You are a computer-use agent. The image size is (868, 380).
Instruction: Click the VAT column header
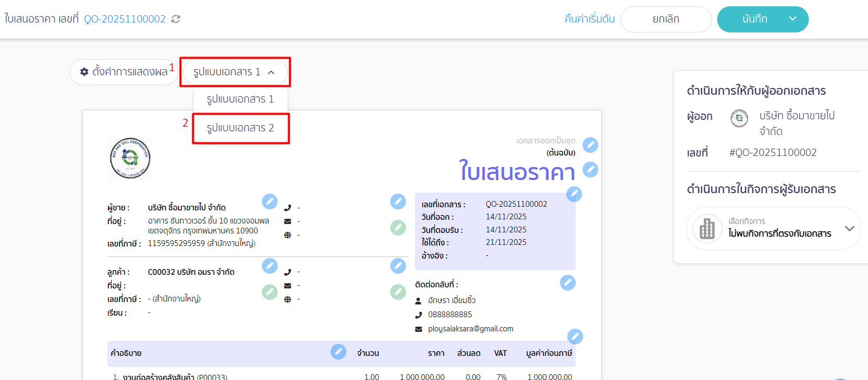pos(500,353)
